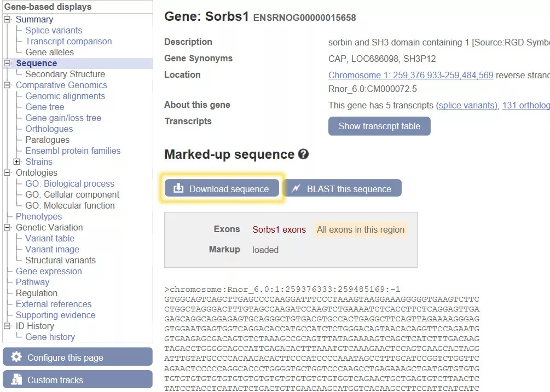
Task: Click the download arrow icon
Action: (x=178, y=188)
